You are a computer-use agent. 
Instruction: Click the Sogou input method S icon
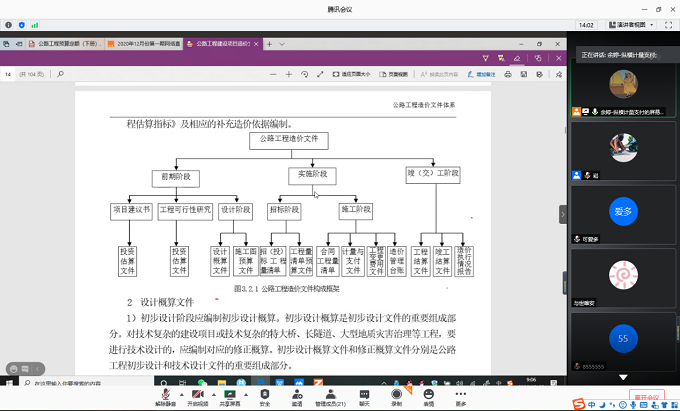pyautogui.click(x=579, y=404)
